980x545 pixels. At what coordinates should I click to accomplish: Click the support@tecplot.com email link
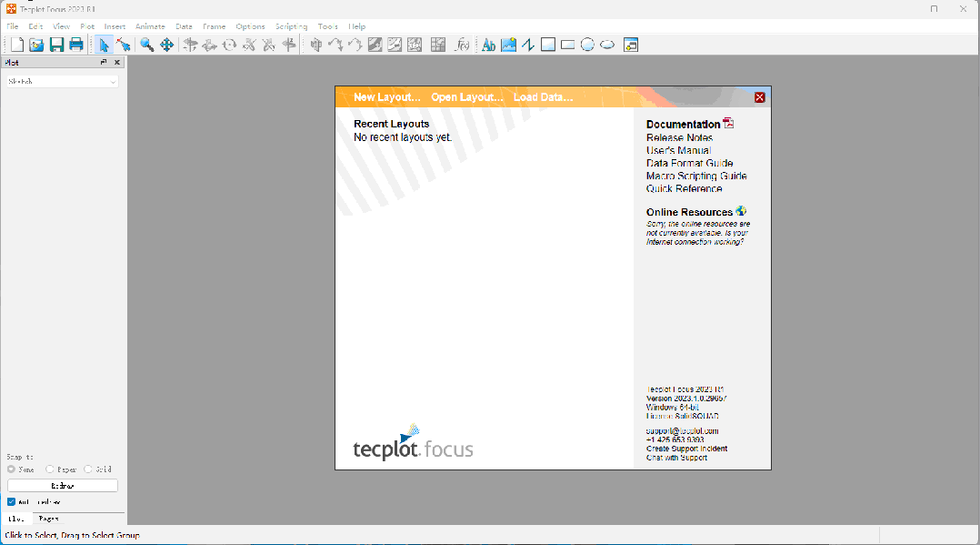point(683,431)
